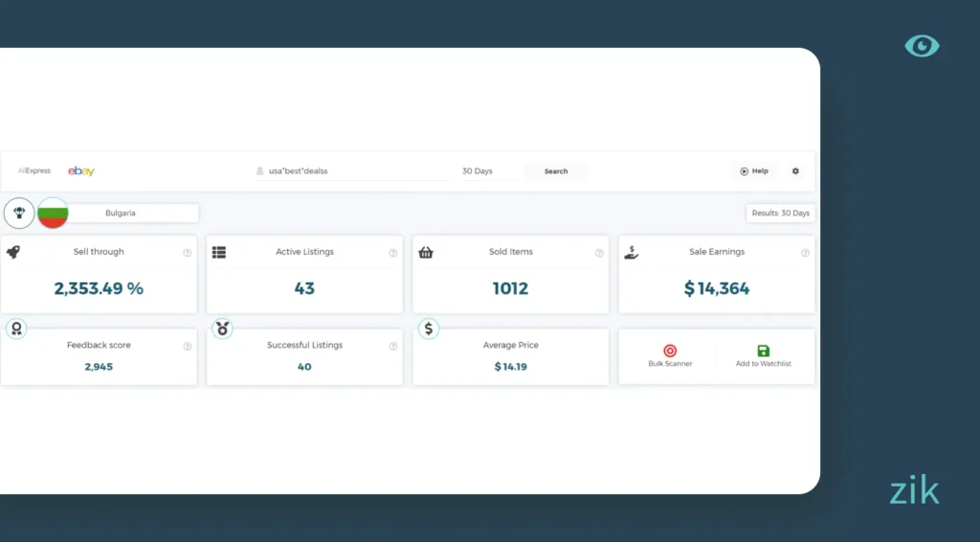Open settings via the gear icon
Viewport: 980px width, 542px height.
pos(795,171)
